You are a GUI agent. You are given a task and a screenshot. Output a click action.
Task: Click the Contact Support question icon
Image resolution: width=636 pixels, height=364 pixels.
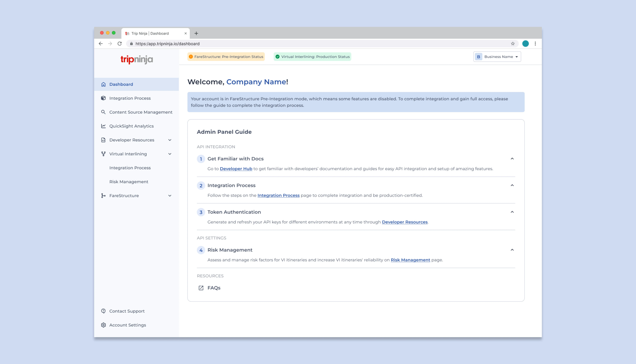tap(103, 311)
